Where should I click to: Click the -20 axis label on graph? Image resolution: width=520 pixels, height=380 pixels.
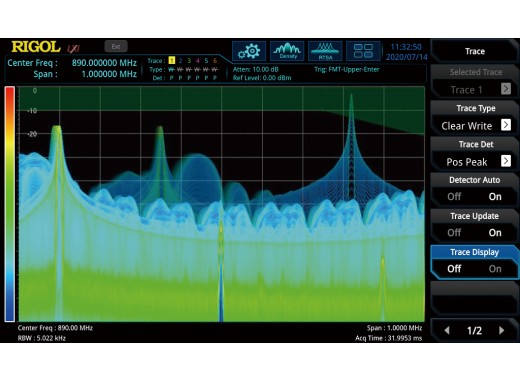pos(32,134)
